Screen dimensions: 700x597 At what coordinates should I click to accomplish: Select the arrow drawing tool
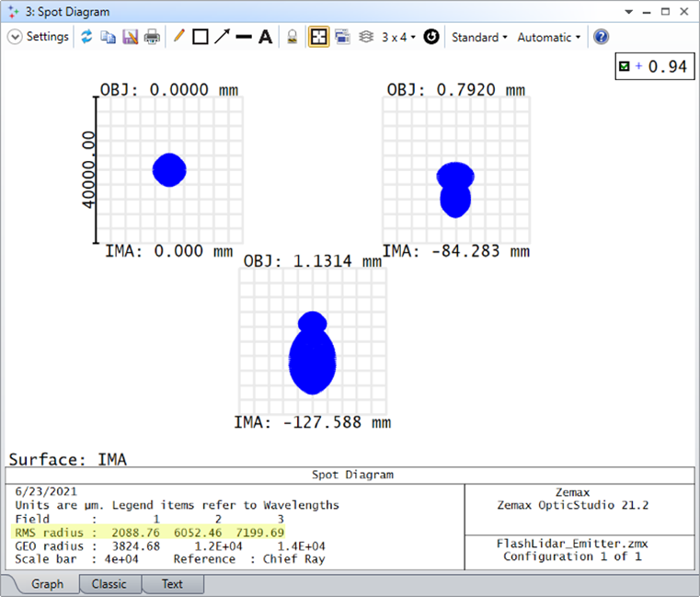[x=222, y=38]
